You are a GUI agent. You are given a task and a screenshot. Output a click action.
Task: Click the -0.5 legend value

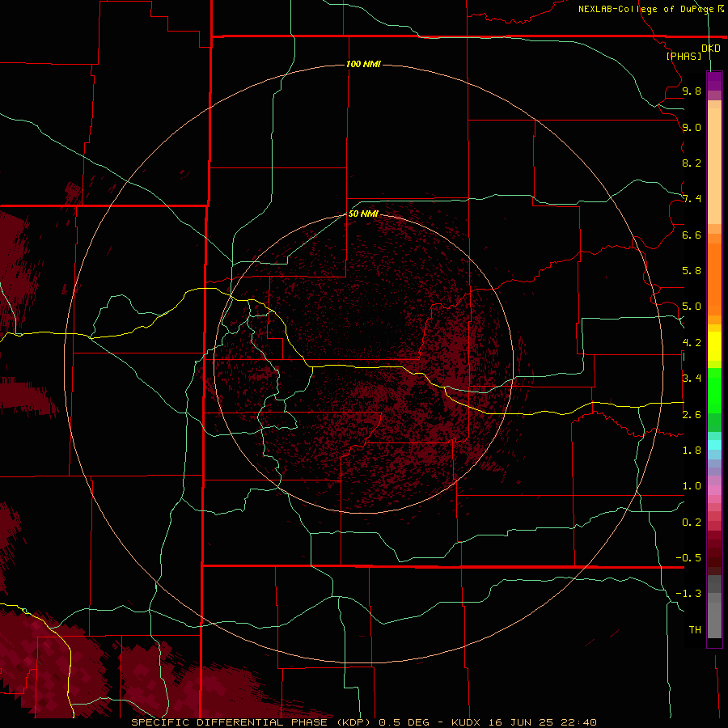click(688, 558)
